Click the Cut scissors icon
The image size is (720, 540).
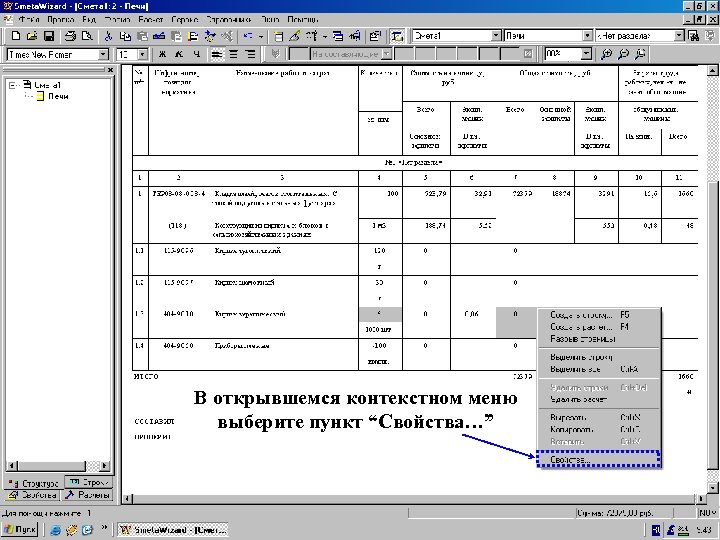click(x=108, y=36)
